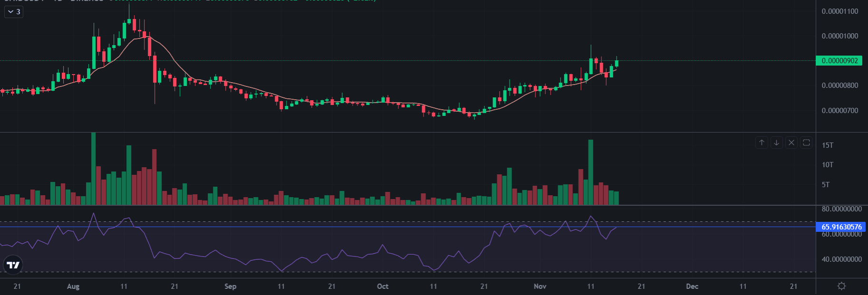Expand the collapsed indicator legend showing 3
The width and height of the screenshot is (868, 295).
tap(14, 12)
